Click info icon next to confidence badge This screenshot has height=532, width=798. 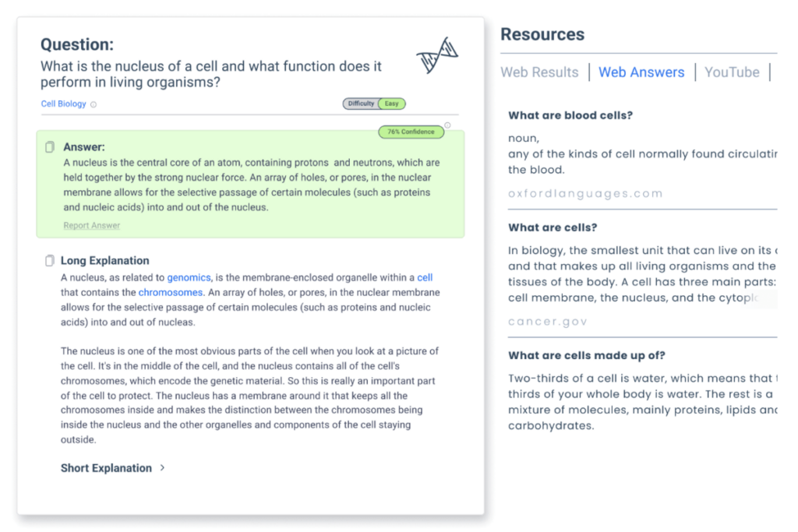[447, 125]
